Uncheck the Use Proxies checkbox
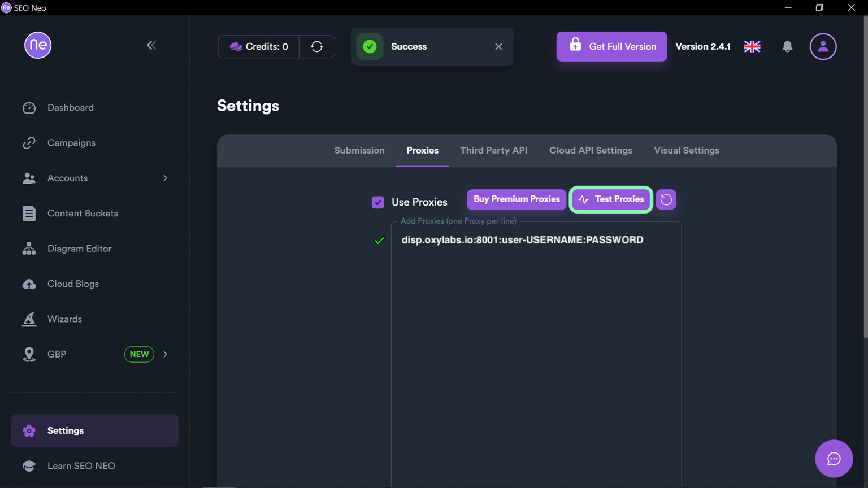 (x=378, y=202)
